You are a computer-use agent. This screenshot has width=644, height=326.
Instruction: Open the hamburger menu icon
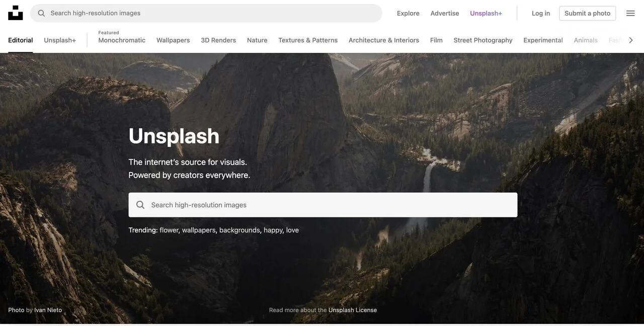(x=630, y=13)
